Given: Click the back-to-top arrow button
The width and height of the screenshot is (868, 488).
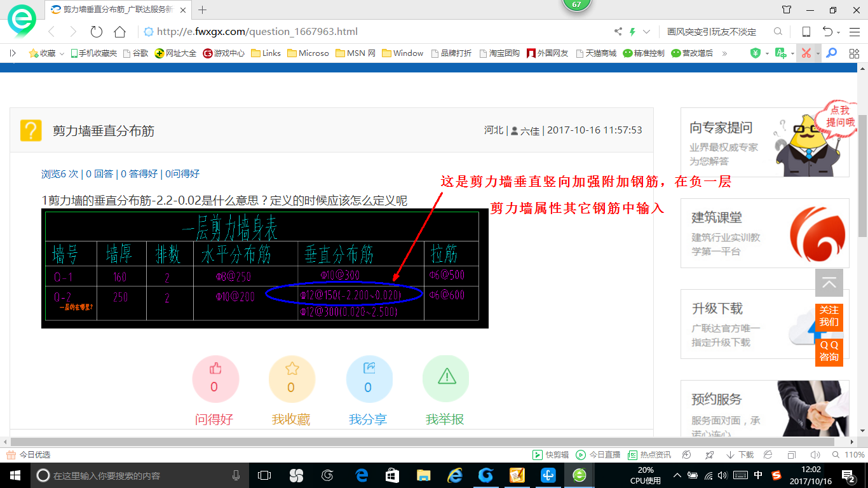Looking at the screenshot, I should 829,283.
